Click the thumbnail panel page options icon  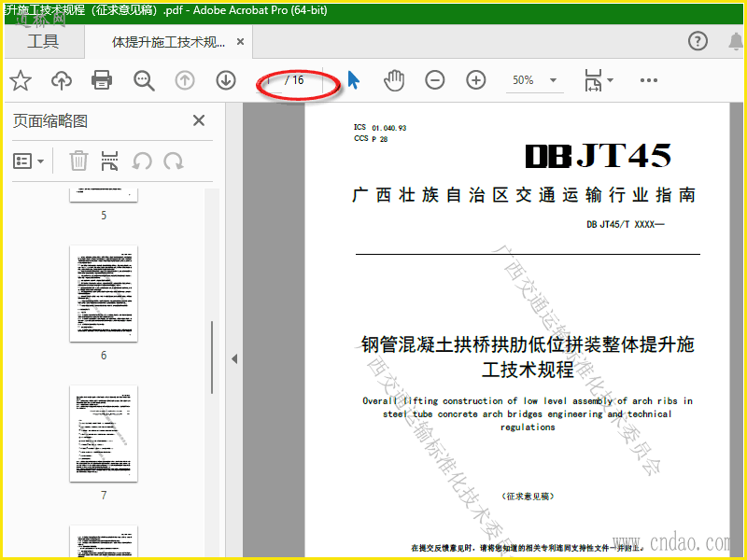pos(109,161)
